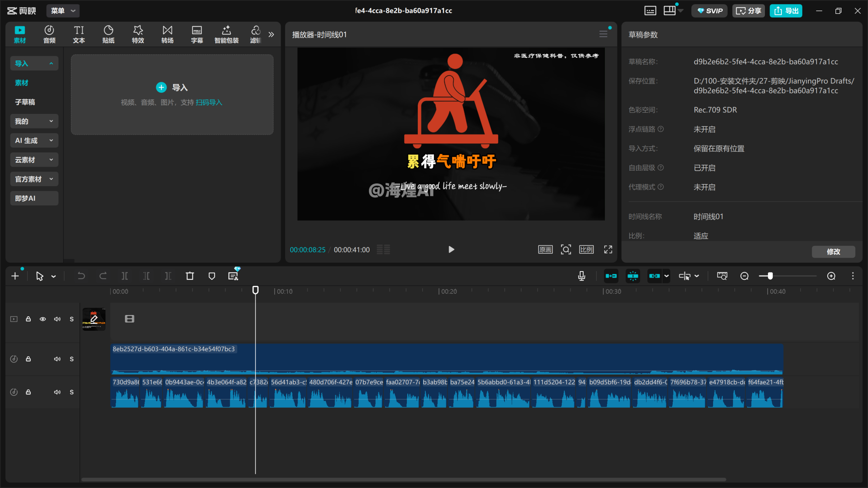Click the undo arrow icon
This screenshot has width=868, height=488.
[x=81, y=276]
